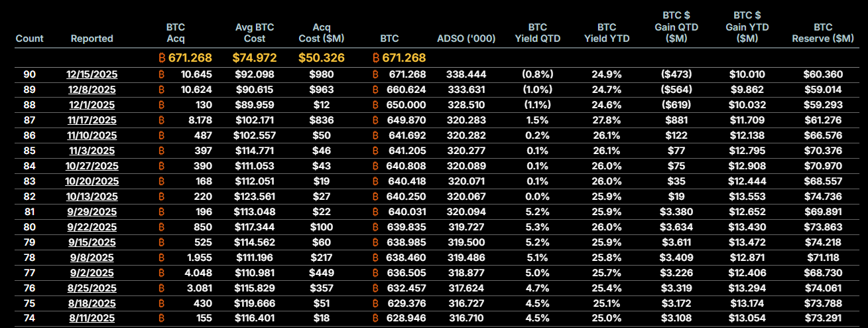Click the Bitcoin icon next to 628.946

pos(375,319)
